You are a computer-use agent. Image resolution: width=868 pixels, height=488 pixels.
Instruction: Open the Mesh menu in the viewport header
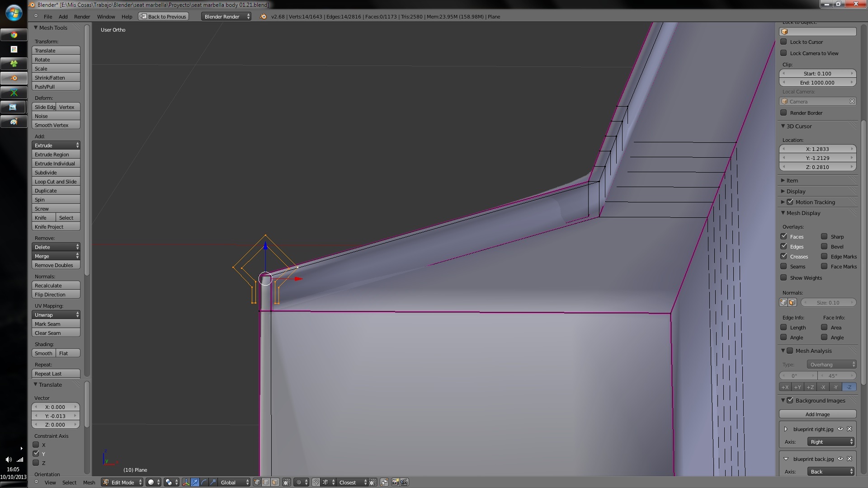[89, 482]
